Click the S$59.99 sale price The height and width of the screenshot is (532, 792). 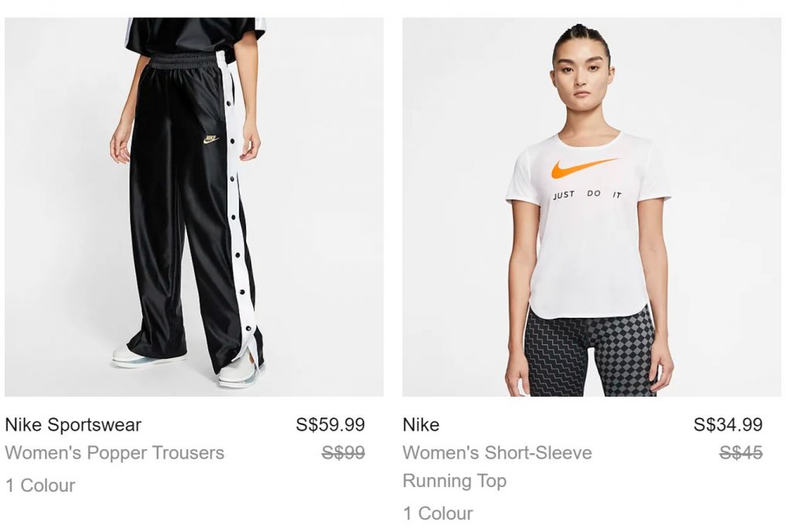[x=330, y=425]
